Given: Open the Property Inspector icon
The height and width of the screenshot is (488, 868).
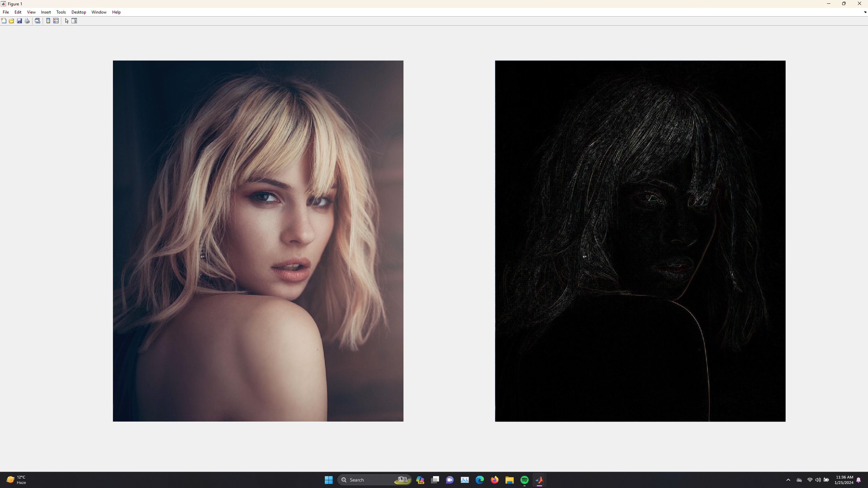Looking at the screenshot, I should click(74, 21).
